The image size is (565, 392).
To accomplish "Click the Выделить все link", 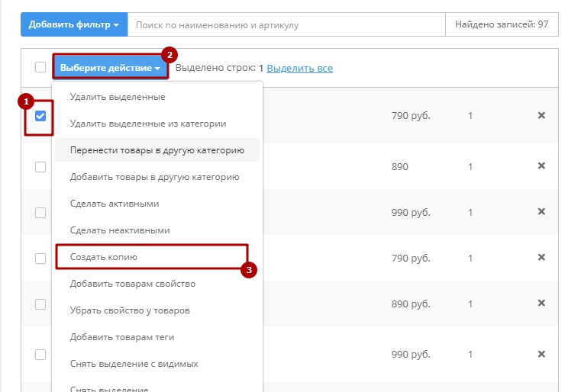I will 299,68.
